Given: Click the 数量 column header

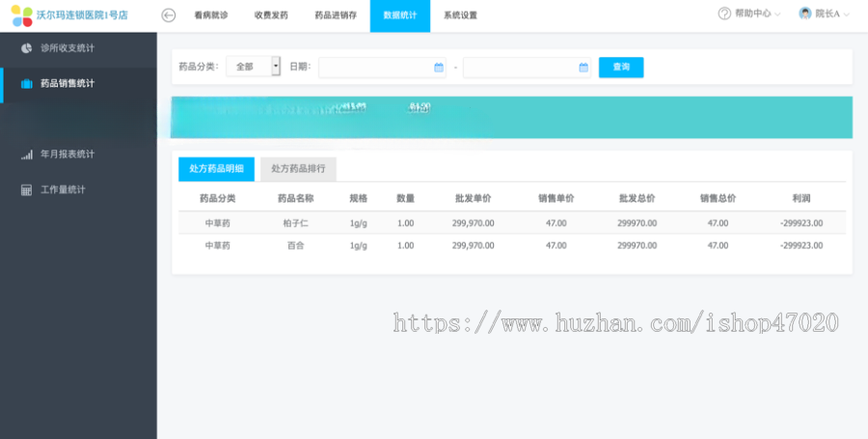Looking at the screenshot, I should click(x=406, y=198).
